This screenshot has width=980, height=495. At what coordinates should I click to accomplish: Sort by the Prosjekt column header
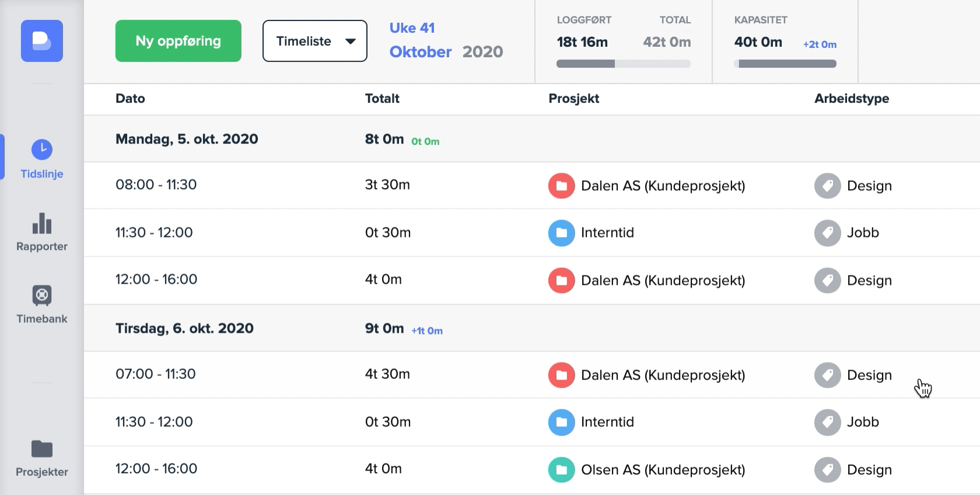coord(573,99)
